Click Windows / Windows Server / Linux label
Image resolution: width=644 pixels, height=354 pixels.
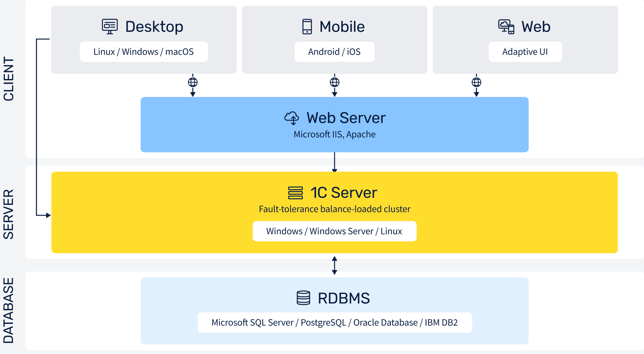(335, 231)
